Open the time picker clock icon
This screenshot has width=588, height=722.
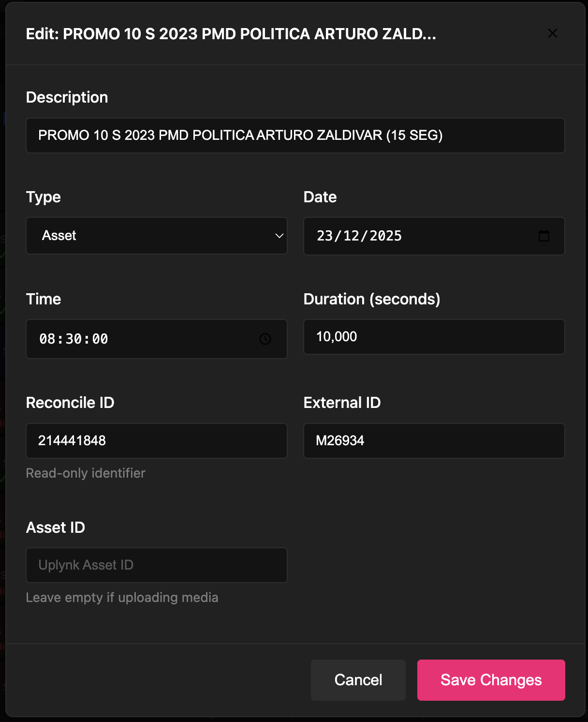pos(265,339)
